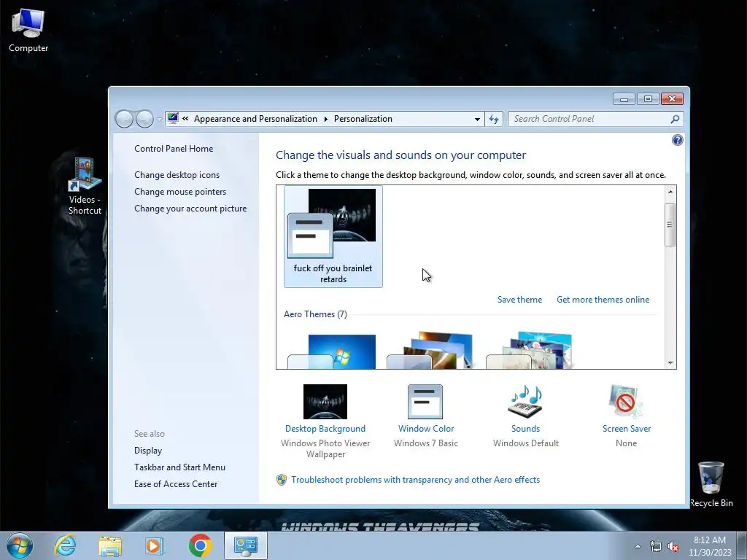Screen dimensions: 747x560
Task: Click the themes list scroll up arrow
Action: (670, 192)
